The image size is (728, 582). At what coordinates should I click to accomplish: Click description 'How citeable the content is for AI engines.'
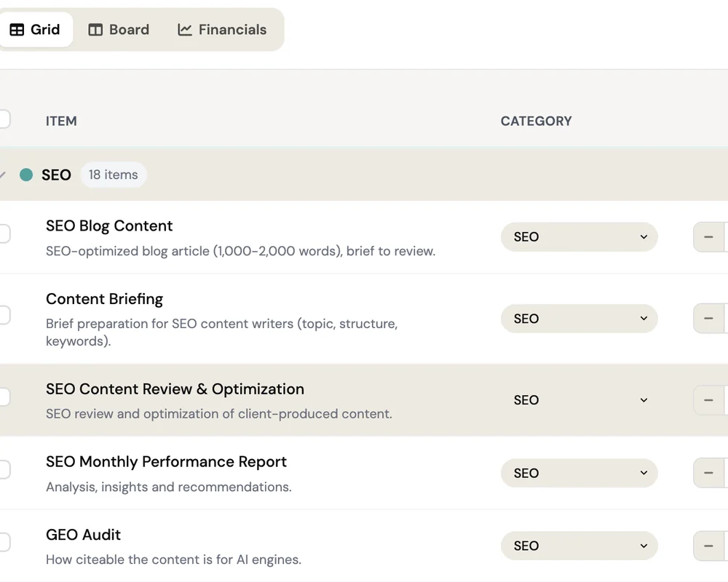pos(173,559)
